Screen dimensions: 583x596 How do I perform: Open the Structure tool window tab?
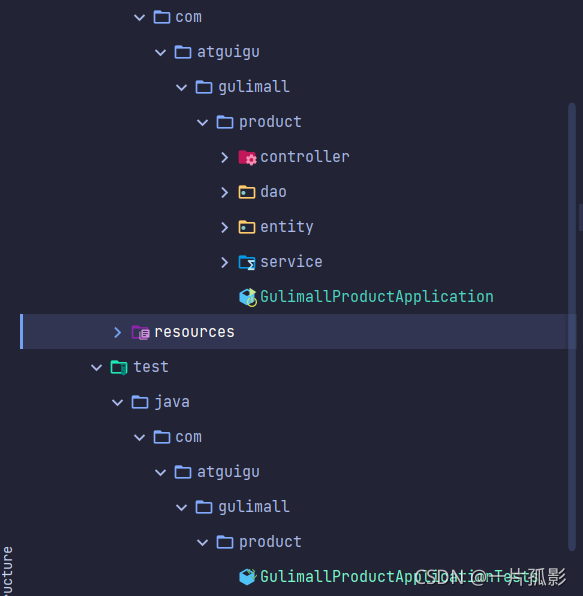[7, 571]
